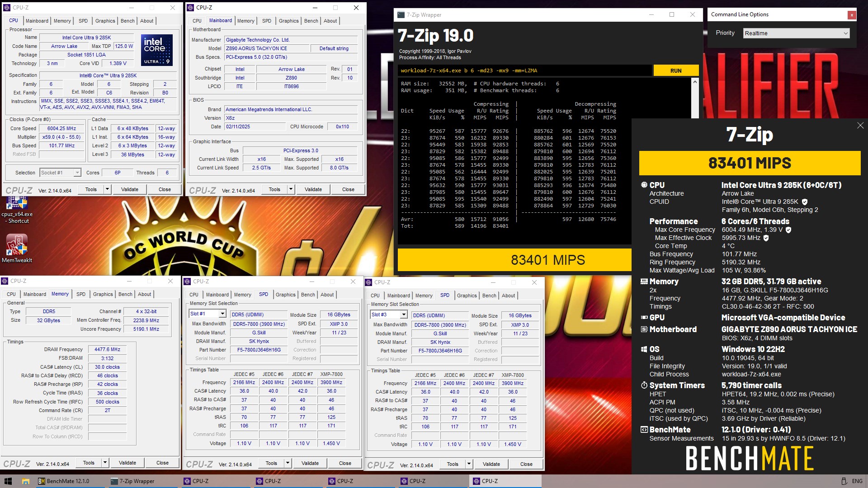868x488 pixels.
Task: Open MemTweakIt desktop icon
Action: [x=17, y=249]
